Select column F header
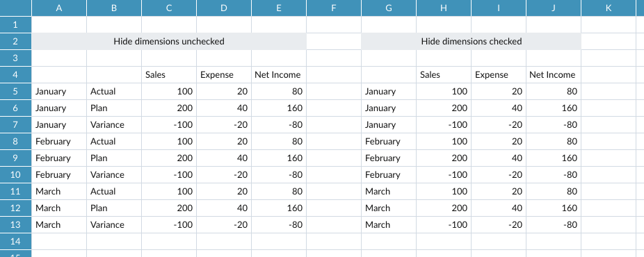This screenshot has width=644, height=257. [334, 8]
